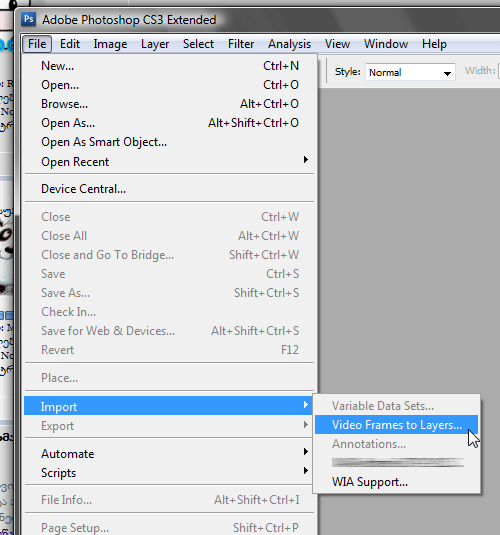Select Video Frames to Layers option
Screen dimensions: 500x535
point(397,424)
